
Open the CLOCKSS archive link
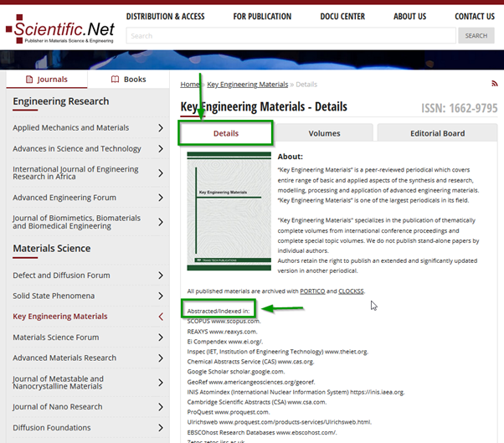[x=351, y=291]
